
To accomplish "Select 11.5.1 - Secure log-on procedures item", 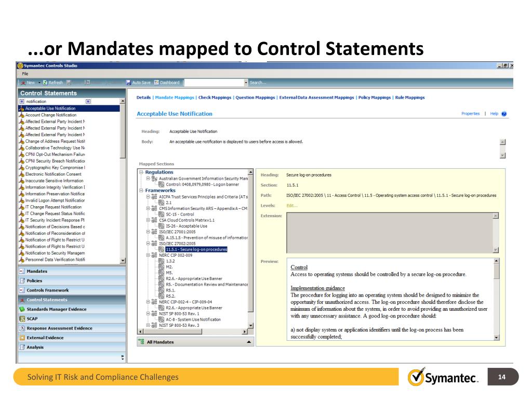I will [196, 249].
